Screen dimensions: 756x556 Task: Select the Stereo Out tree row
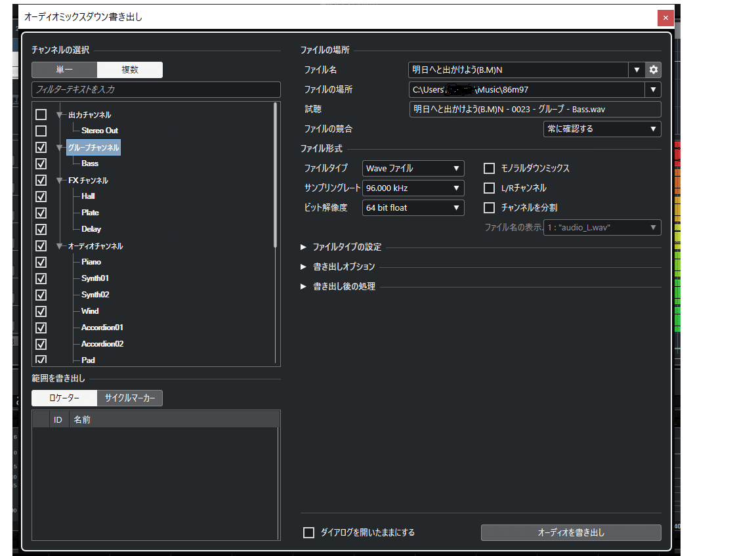coord(100,131)
